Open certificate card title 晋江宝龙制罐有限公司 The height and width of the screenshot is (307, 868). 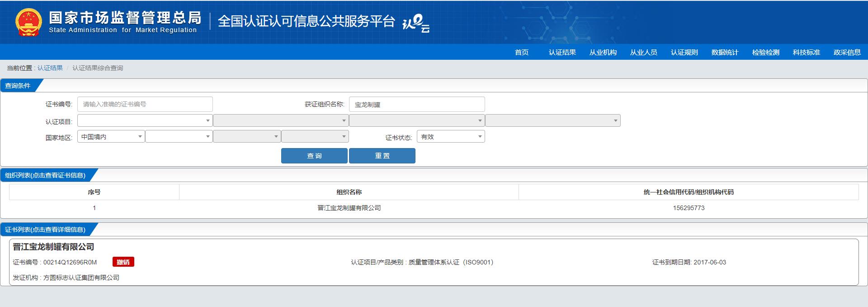point(53,247)
